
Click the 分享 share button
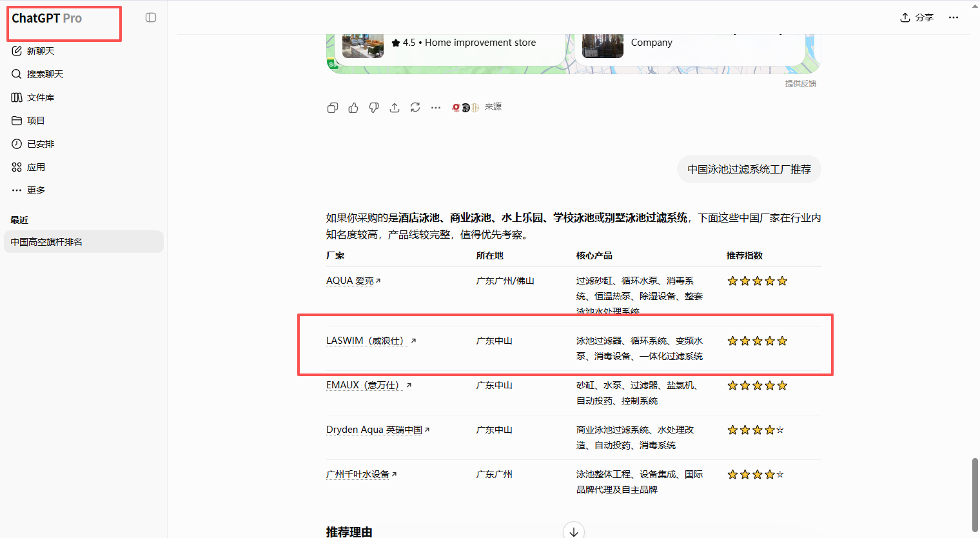(917, 17)
